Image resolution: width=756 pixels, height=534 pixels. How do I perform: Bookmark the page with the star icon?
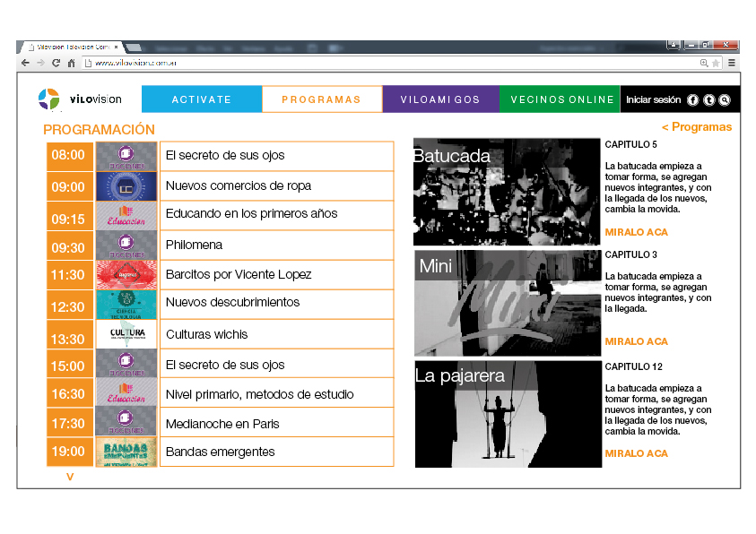[x=716, y=63]
